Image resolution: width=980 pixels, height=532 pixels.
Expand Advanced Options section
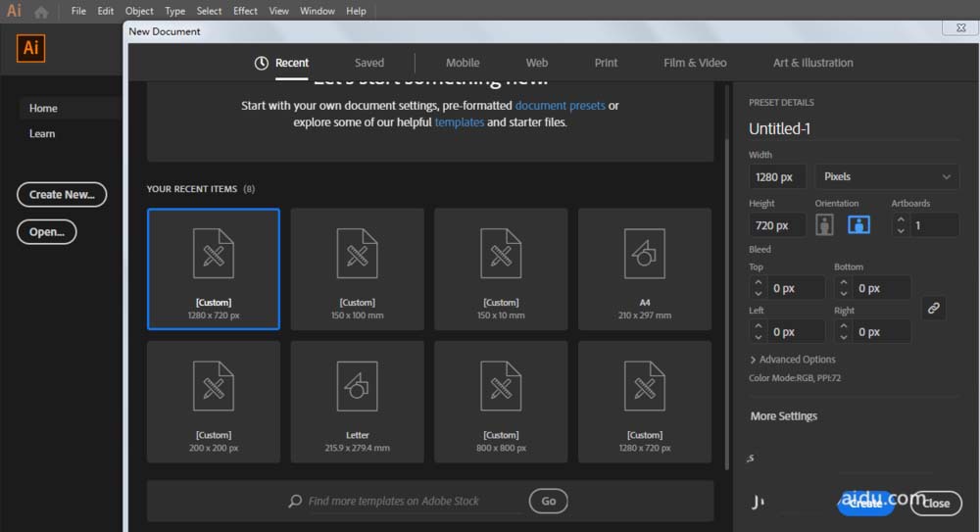tap(793, 360)
